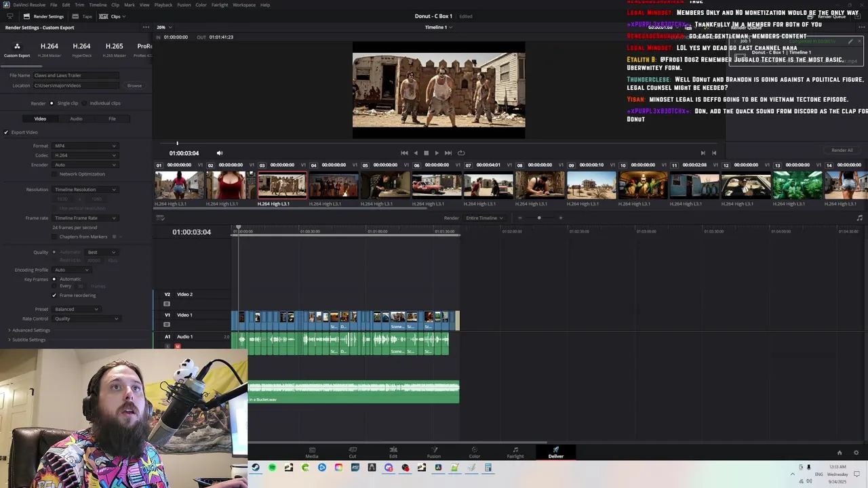The height and width of the screenshot is (488, 868).
Task: Select the Deliver page
Action: point(556,452)
